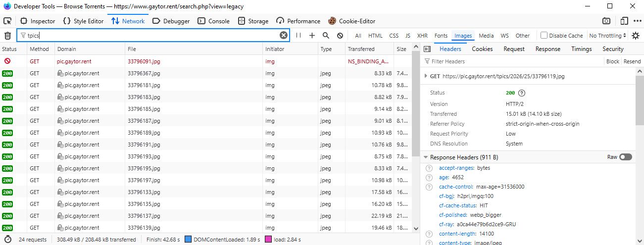The image size is (644, 245).
Task: Start performance analysis stopwatch icon
Action: click(7, 240)
